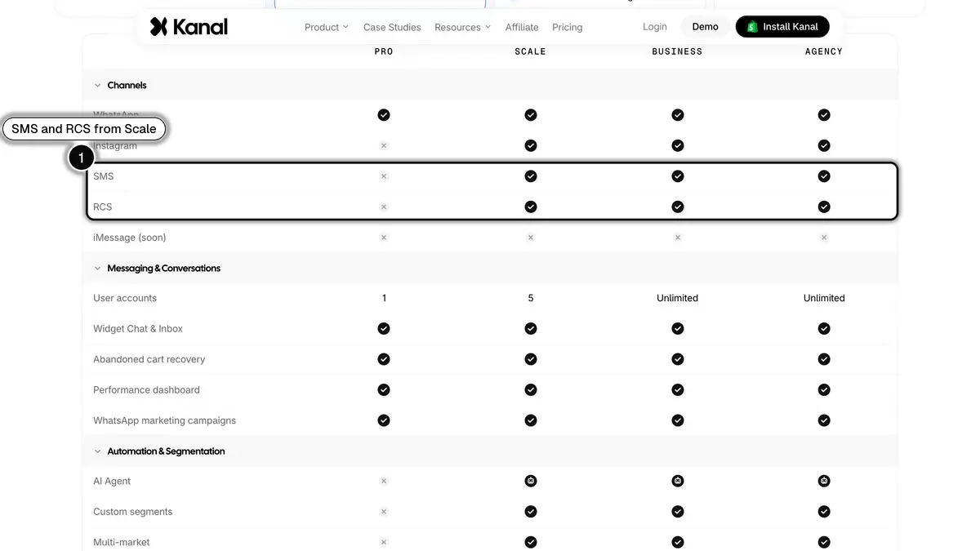Click the Demo button
The width and height of the screenshot is (980, 551).
[x=706, y=27]
